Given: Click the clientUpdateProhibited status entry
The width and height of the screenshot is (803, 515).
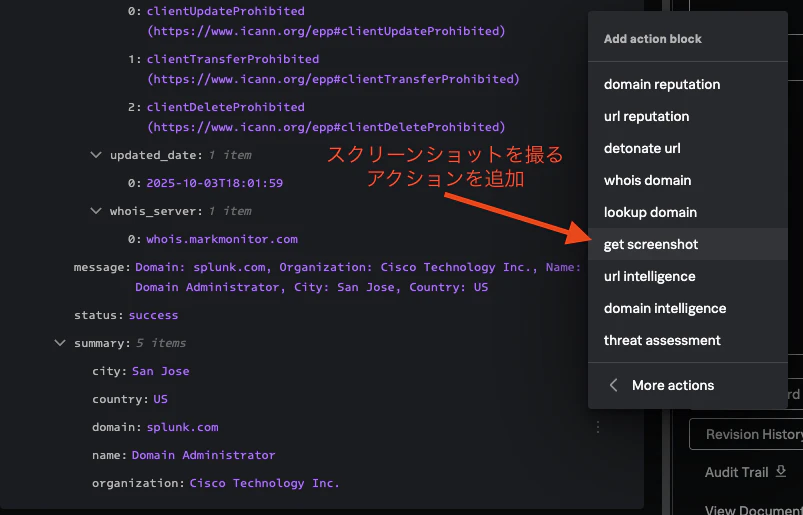Looking at the screenshot, I should click(225, 11).
